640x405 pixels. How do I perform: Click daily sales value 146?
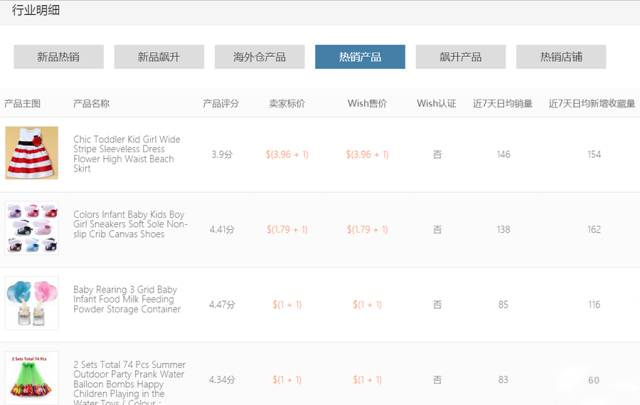click(503, 154)
